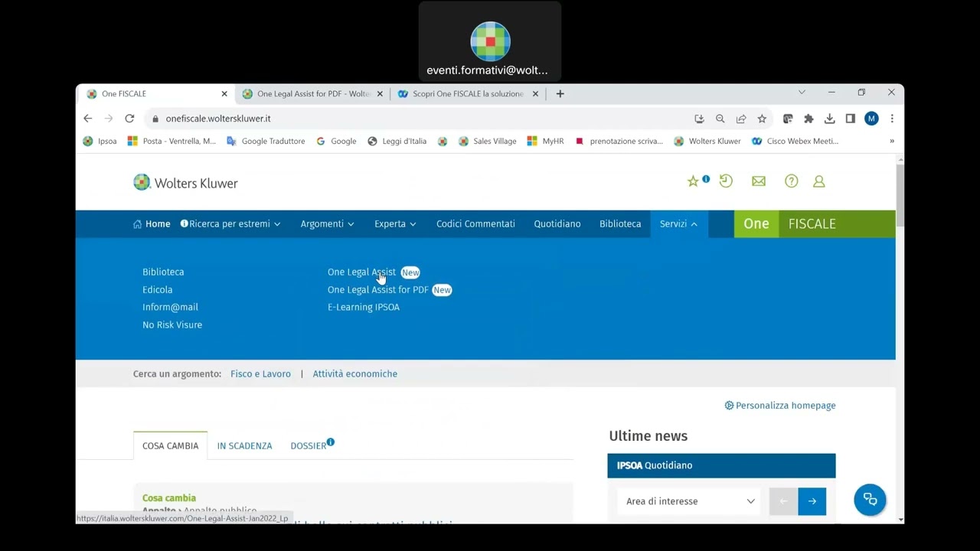Open No Risk Visure link
This screenshot has width=980, height=551.
[x=172, y=324]
